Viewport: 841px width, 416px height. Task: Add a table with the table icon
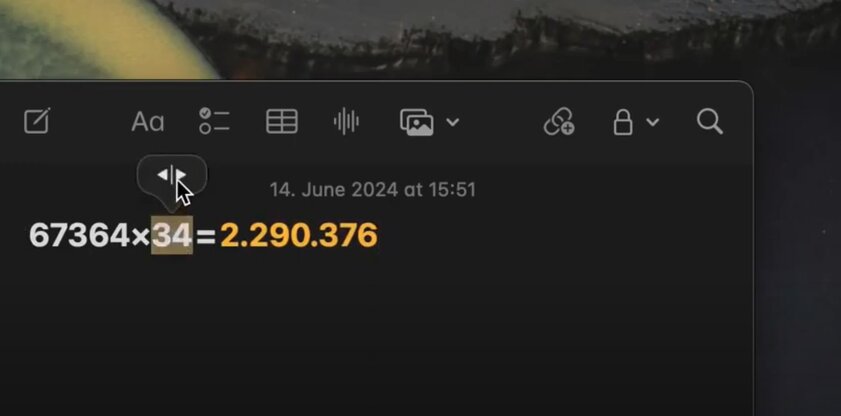(x=282, y=121)
